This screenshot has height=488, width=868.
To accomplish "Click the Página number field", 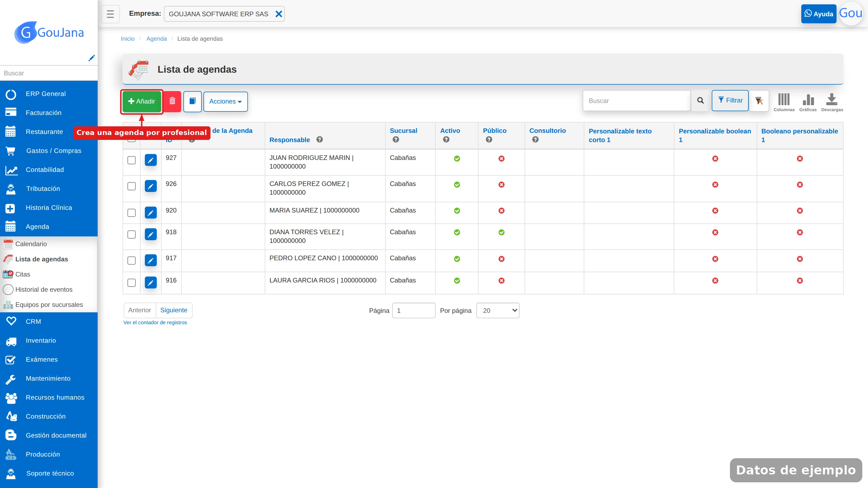I will (414, 310).
